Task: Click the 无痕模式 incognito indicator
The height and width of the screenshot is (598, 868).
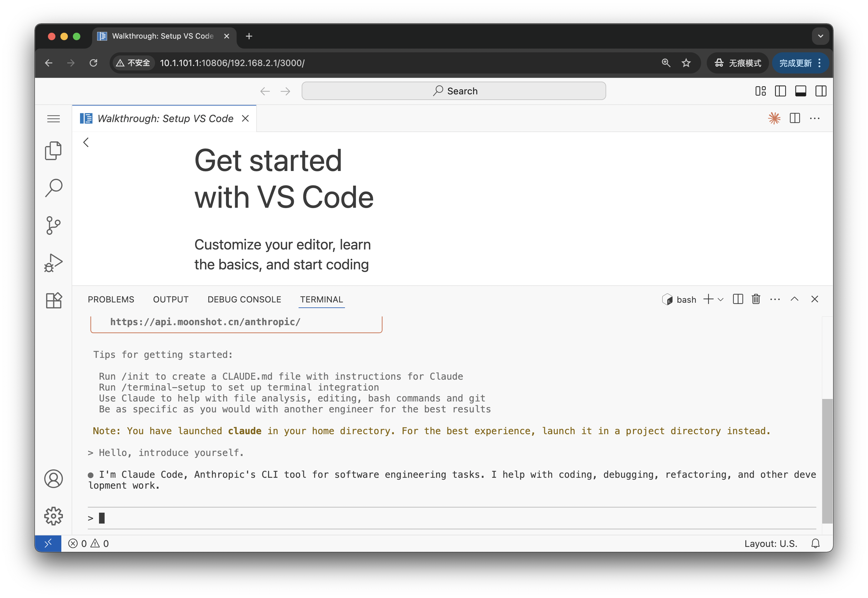Action: 737,63
